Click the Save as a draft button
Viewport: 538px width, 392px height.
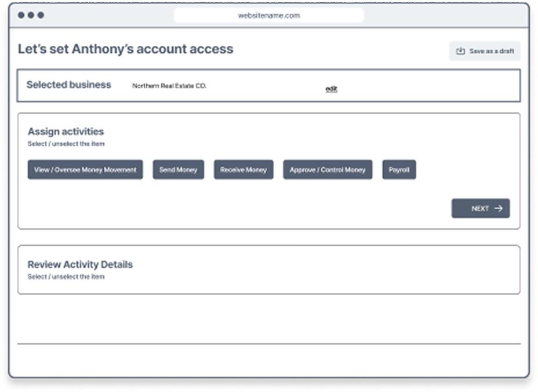[x=485, y=51]
